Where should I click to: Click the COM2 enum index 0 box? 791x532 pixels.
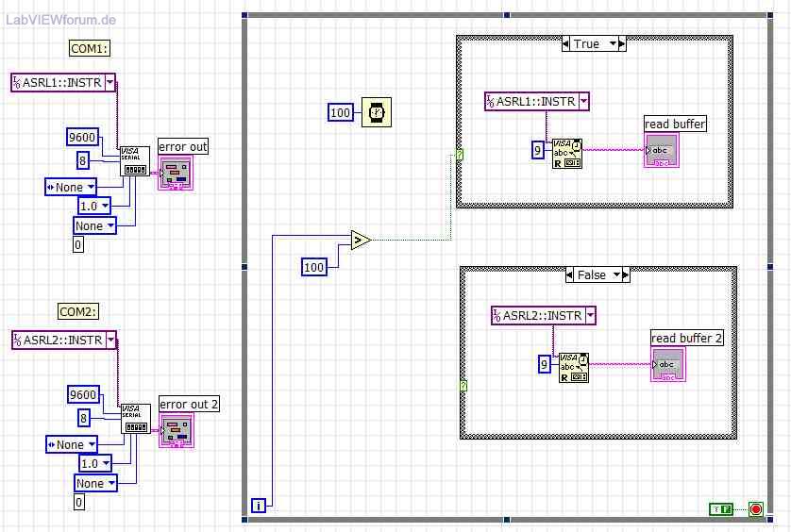[78, 502]
